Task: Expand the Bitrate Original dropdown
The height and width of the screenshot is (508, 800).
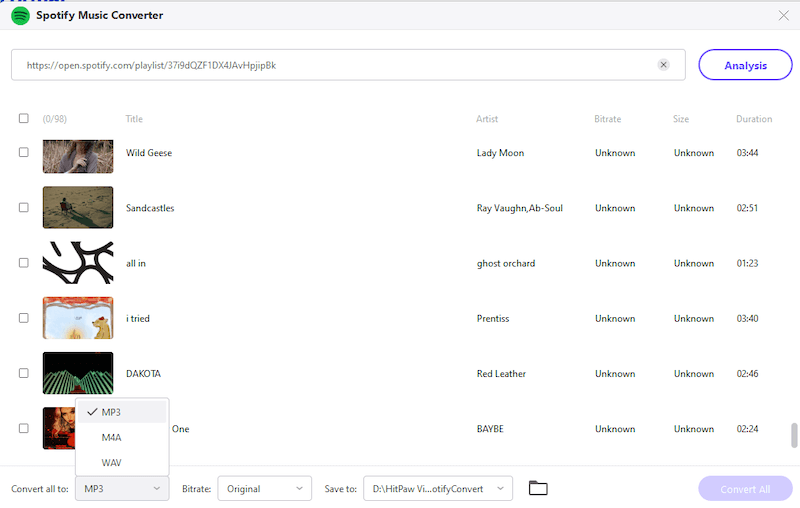Action: click(x=264, y=488)
